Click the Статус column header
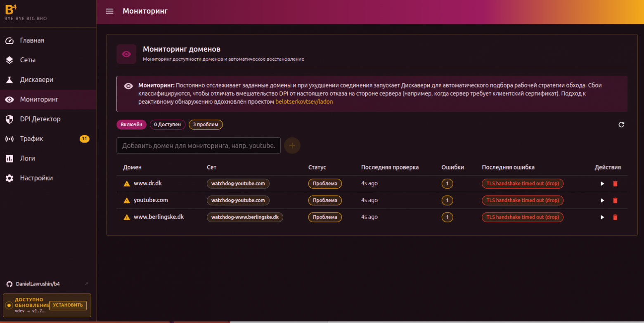 coord(317,167)
